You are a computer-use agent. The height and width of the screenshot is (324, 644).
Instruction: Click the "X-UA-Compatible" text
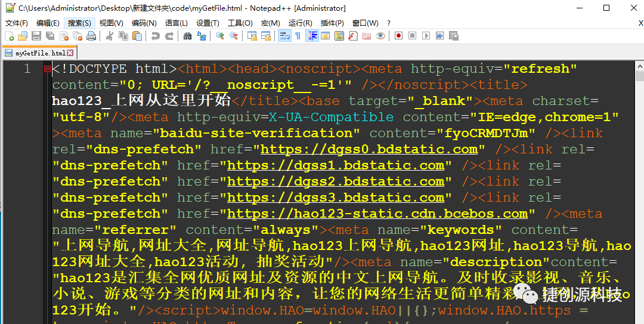(331, 117)
